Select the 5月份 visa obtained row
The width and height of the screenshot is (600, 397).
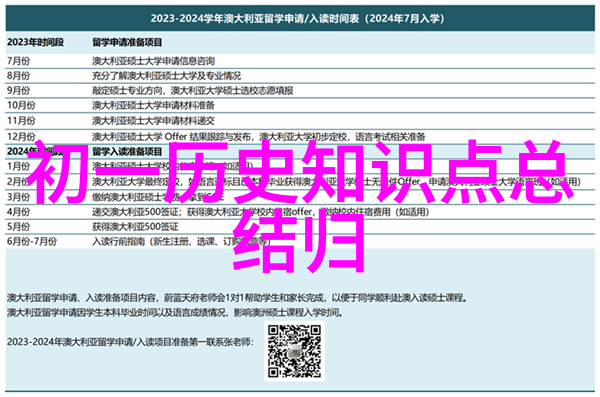tap(300, 227)
